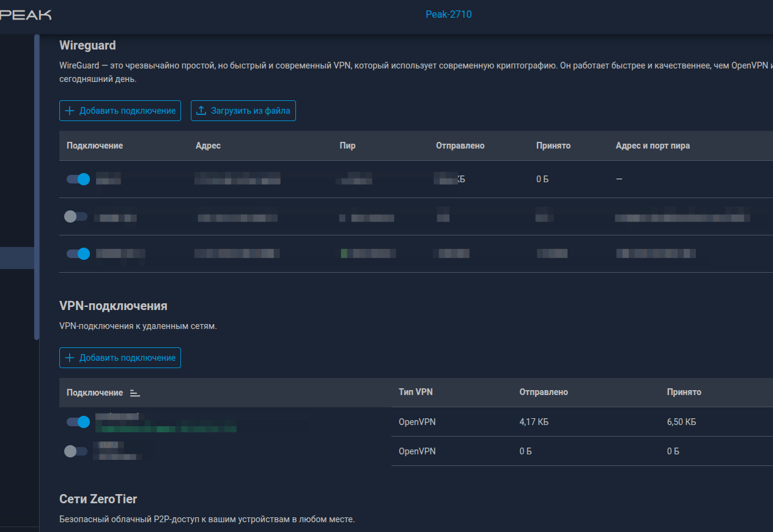Open the Peak-2710 device link
773x532 pixels.
[x=448, y=14]
